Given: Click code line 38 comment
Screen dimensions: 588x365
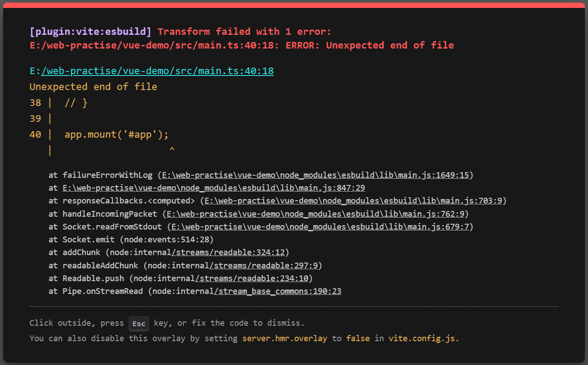Looking at the screenshot, I should tap(76, 103).
